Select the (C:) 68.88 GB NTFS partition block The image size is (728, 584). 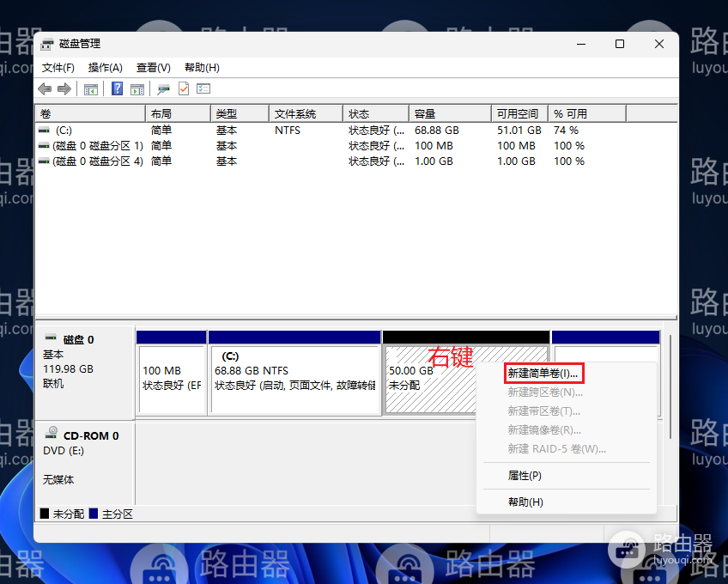pyautogui.click(x=294, y=373)
